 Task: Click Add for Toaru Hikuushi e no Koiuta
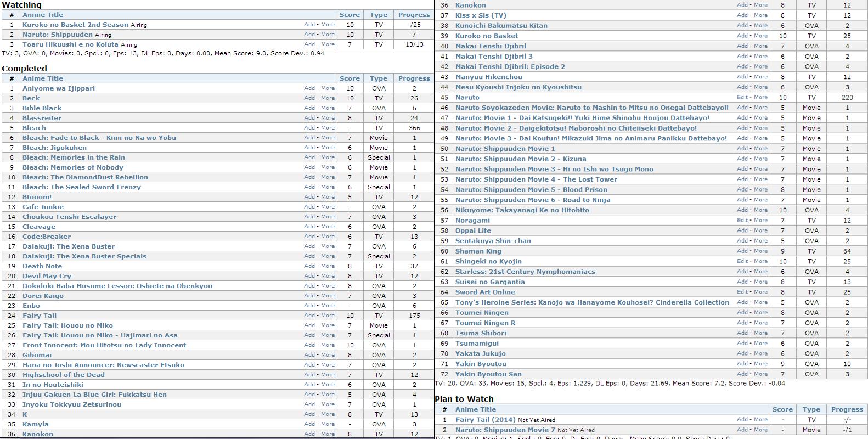click(x=309, y=44)
